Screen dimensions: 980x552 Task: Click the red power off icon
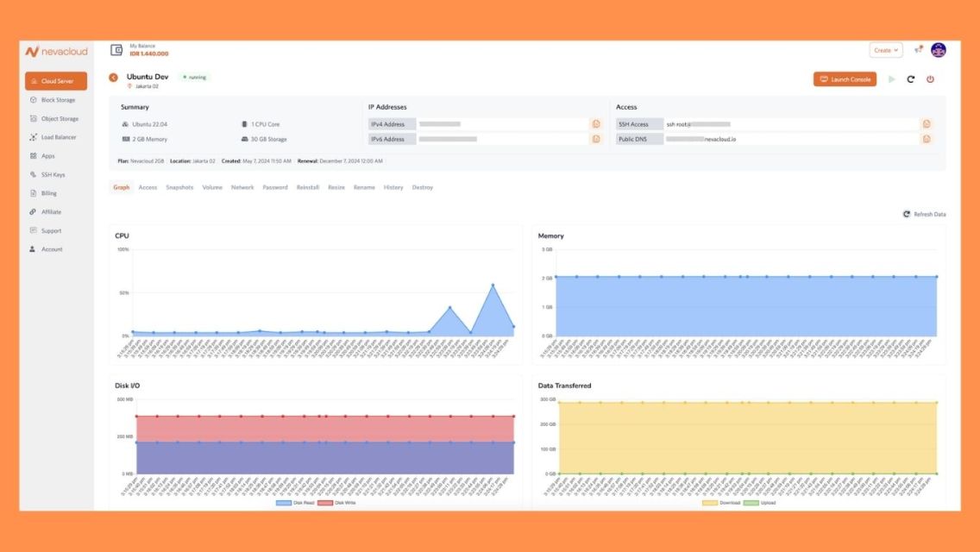930,79
